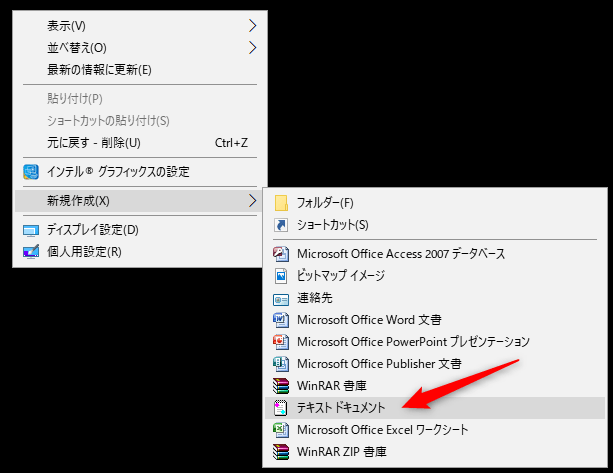Open the 表示(V) menu entry
The image size is (613, 473).
(x=140, y=26)
